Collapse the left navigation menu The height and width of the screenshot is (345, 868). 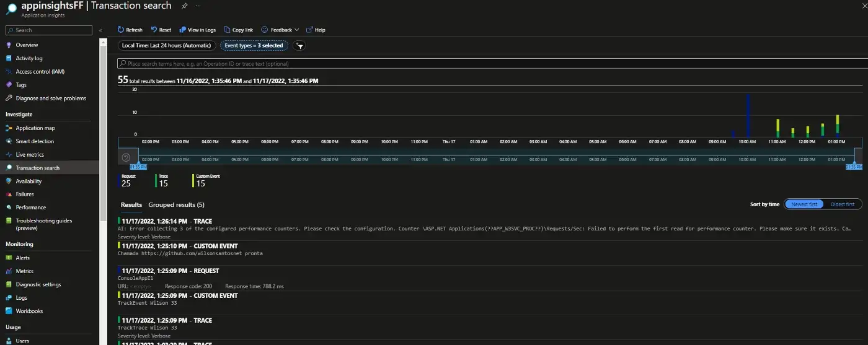[100, 30]
